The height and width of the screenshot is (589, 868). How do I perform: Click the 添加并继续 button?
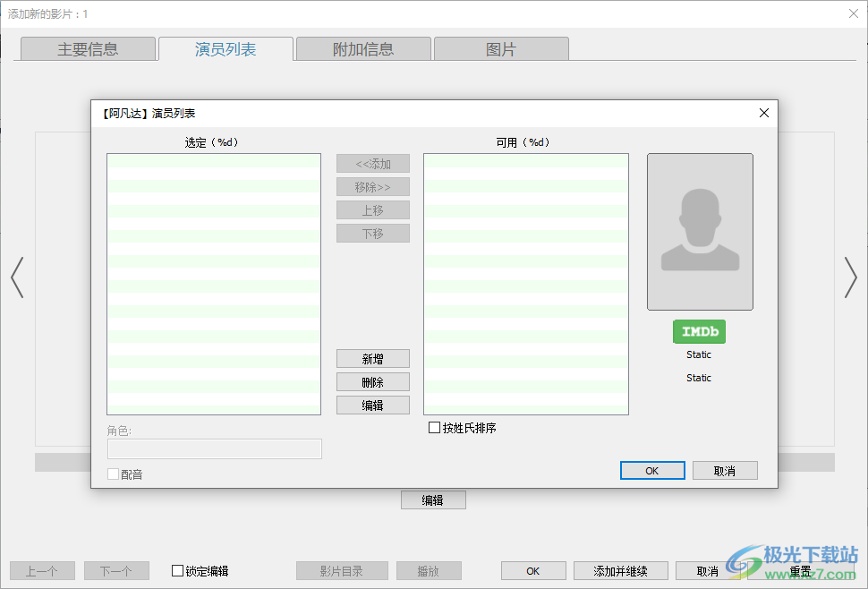[x=620, y=570]
